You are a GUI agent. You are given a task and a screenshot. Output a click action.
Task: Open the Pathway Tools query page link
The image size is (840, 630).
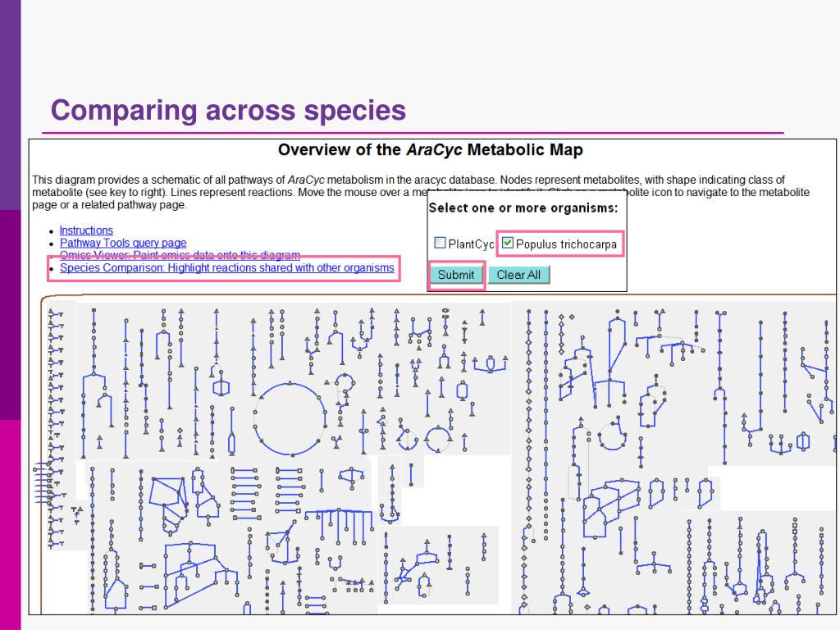click(x=123, y=243)
